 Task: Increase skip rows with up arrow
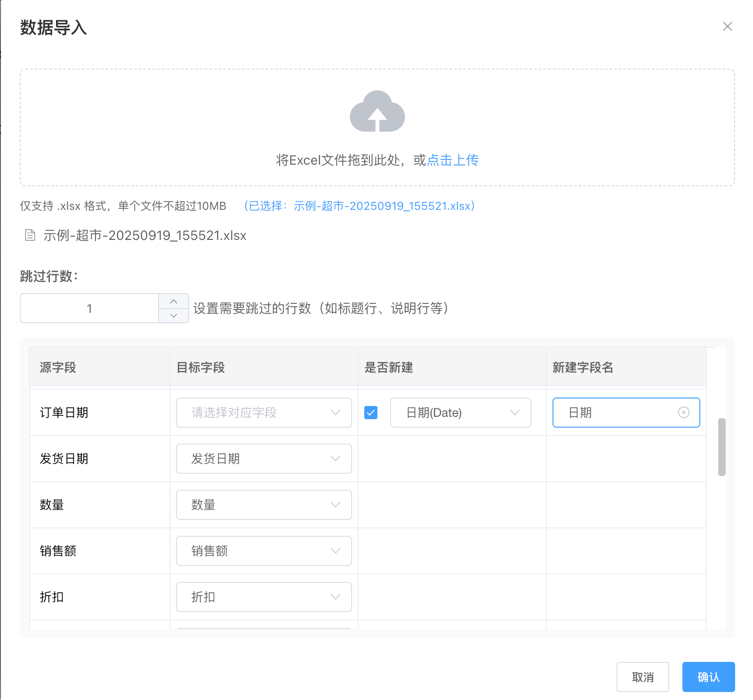pos(174,302)
